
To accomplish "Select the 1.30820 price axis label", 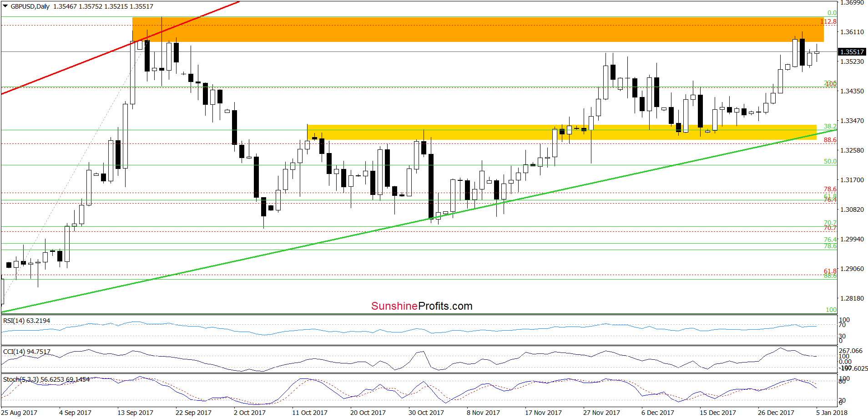I will 852,209.
